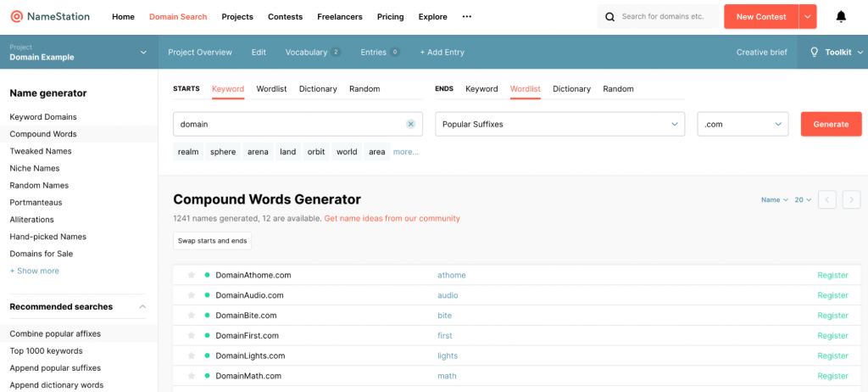This screenshot has width=868, height=392.
Task: Select the ENDS Keyword tab
Action: (x=481, y=89)
